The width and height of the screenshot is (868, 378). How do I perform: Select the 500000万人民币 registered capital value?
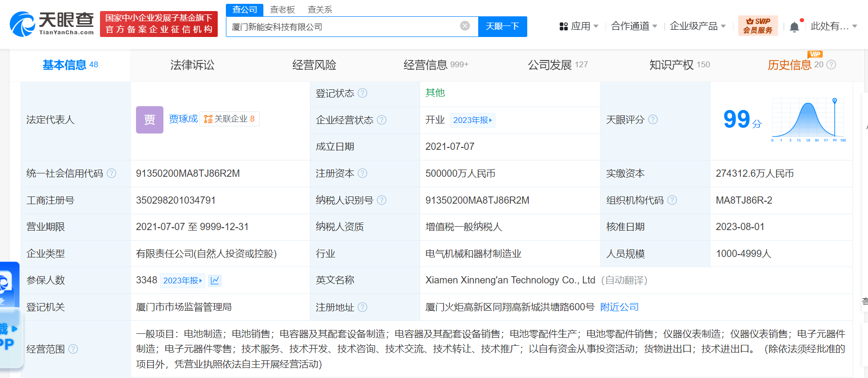[460, 173]
